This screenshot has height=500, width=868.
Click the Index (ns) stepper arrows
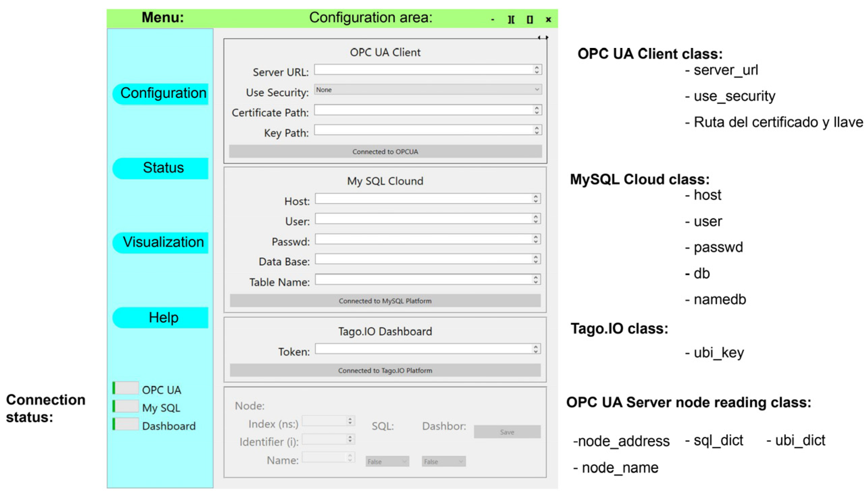(x=350, y=421)
